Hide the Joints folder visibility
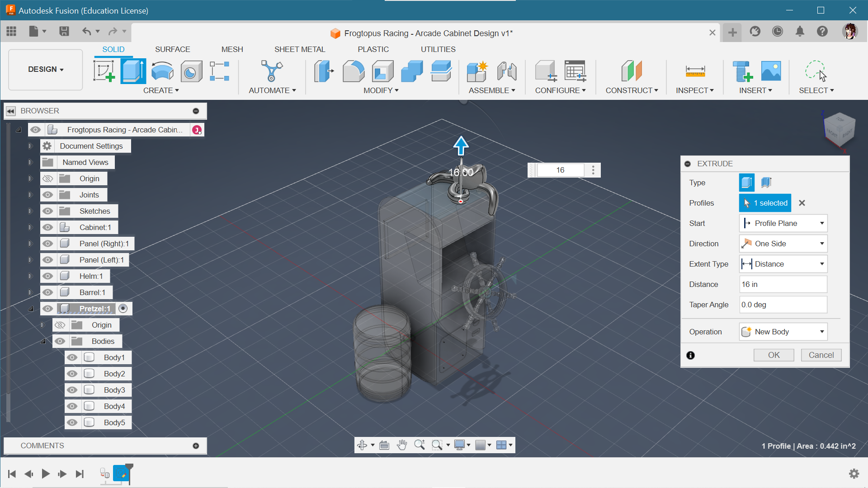868x488 pixels. 47,195
